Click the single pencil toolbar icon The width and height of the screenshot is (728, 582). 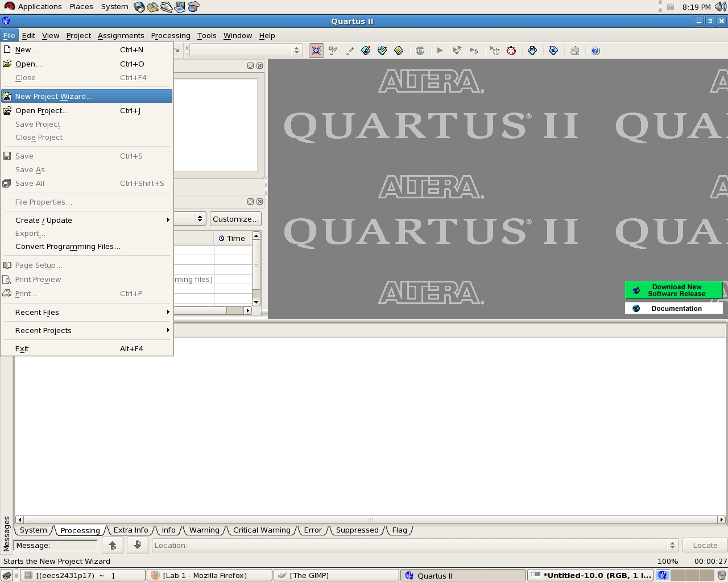pos(350,51)
